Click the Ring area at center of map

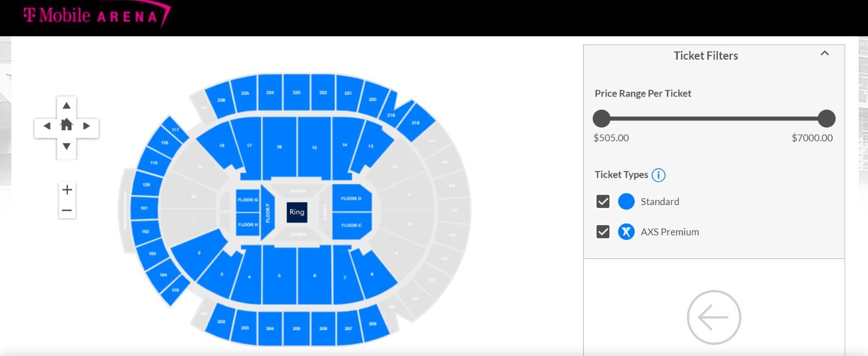click(x=296, y=212)
